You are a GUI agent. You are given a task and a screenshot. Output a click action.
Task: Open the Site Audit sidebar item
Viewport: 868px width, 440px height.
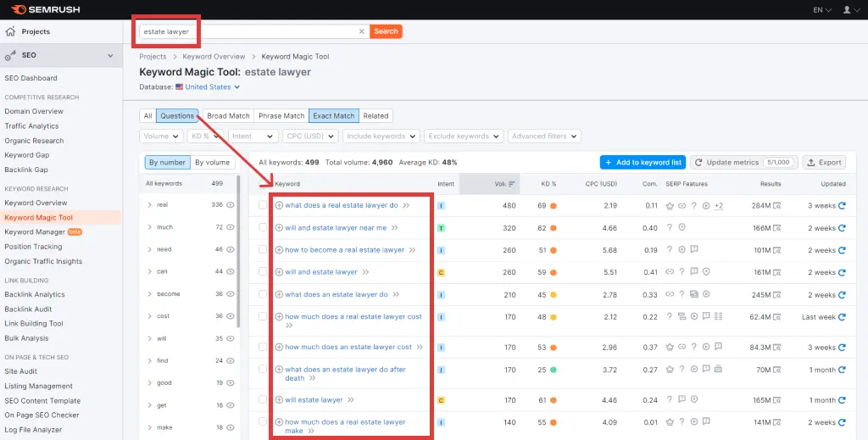click(x=20, y=371)
